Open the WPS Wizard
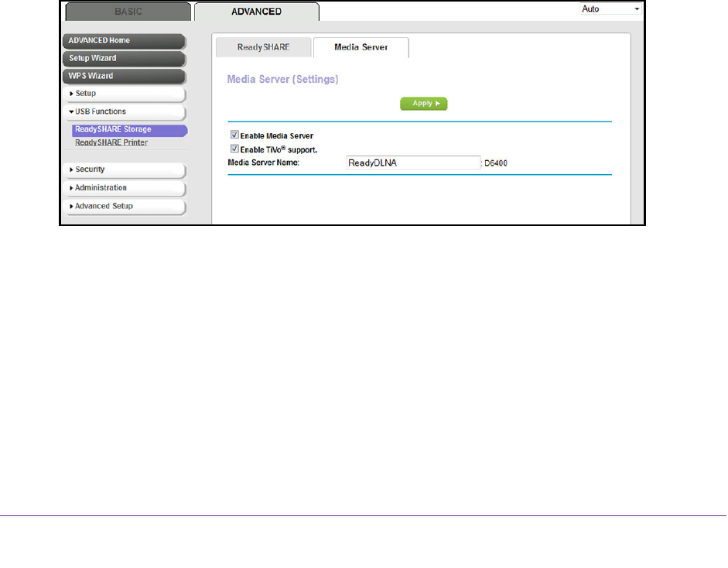The height and width of the screenshot is (568, 728). tap(124, 76)
